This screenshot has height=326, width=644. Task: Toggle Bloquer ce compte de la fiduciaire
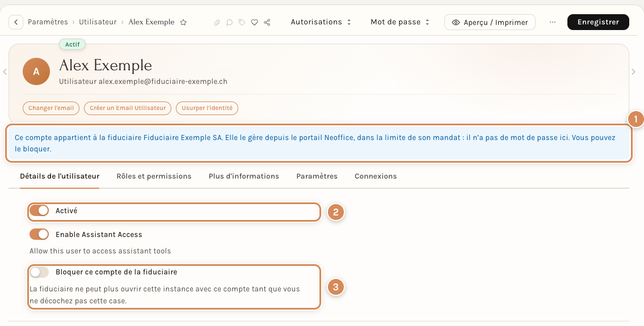coord(39,272)
